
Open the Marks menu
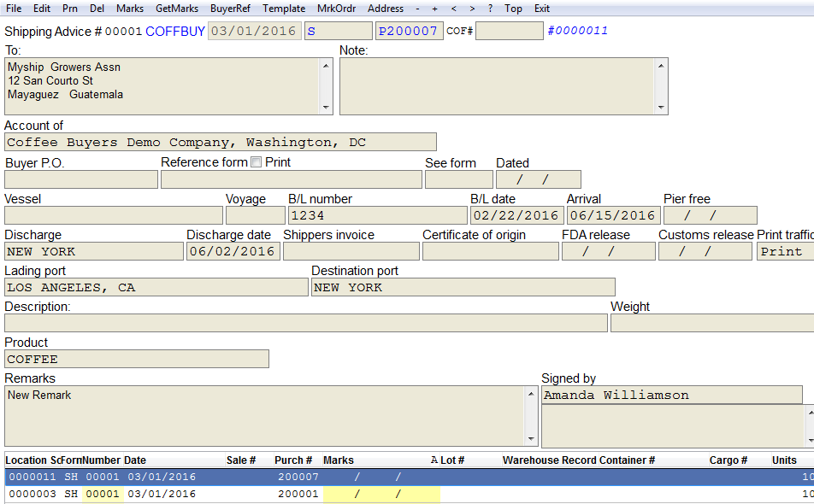point(130,9)
